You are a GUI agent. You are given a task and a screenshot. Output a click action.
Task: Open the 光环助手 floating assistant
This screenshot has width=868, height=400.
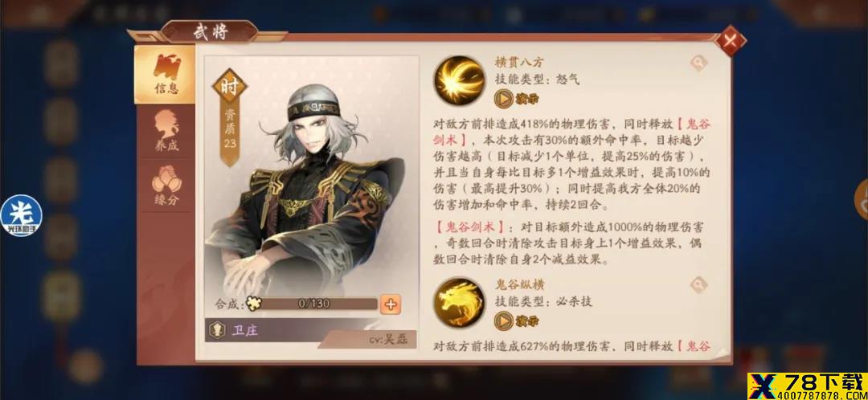coord(20,216)
